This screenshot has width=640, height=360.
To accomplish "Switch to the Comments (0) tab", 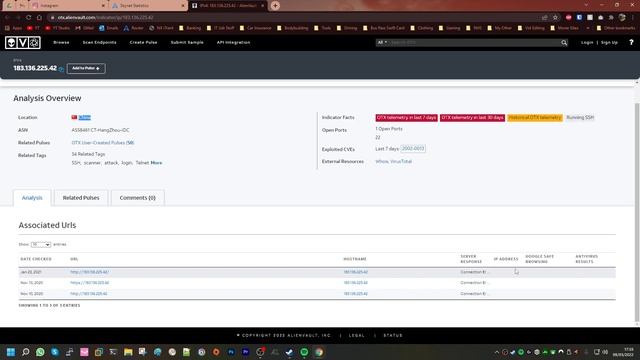I will 138,198.
